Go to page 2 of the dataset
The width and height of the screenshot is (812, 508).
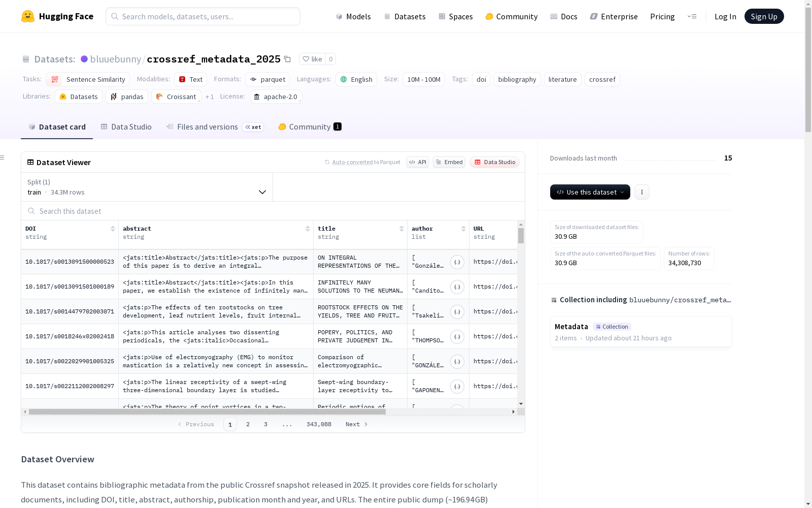(x=248, y=424)
